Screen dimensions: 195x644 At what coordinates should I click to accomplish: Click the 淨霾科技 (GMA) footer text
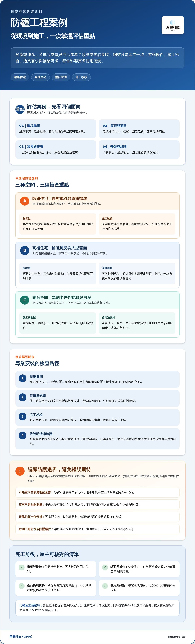[21, 637]
